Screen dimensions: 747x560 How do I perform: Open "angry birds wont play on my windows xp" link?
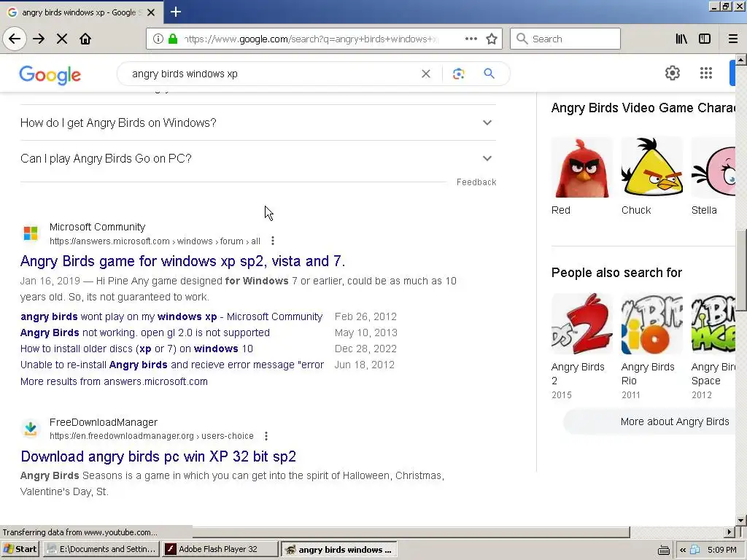[x=171, y=316]
